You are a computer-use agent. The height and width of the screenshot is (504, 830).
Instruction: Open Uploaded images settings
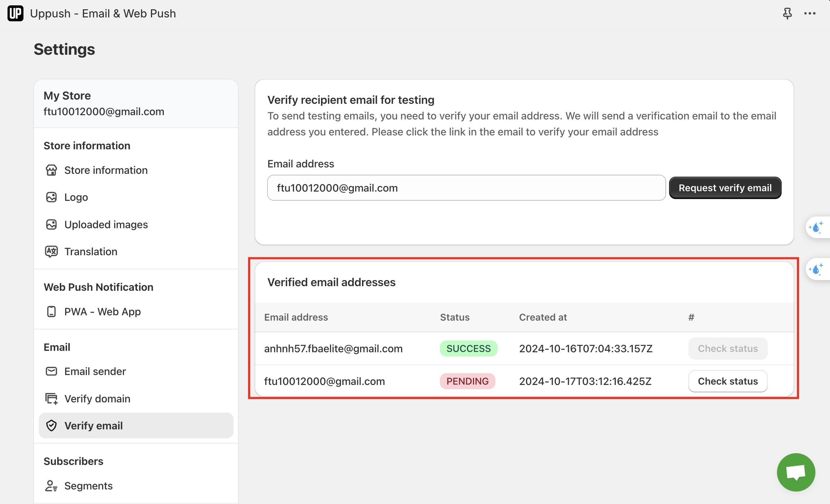[106, 224]
